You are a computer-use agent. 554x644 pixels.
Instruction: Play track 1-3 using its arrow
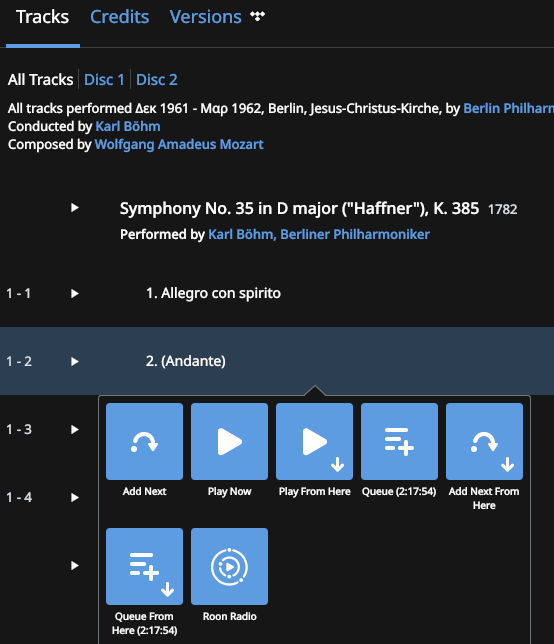point(74,430)
